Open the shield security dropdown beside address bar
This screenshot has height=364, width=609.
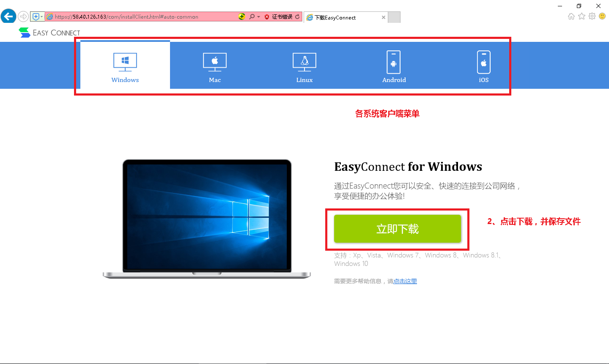(37, 17)
